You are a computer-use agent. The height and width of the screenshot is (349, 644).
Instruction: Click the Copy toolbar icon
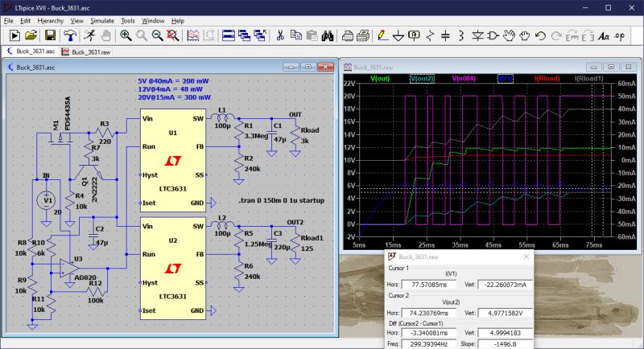pos(295,35)
